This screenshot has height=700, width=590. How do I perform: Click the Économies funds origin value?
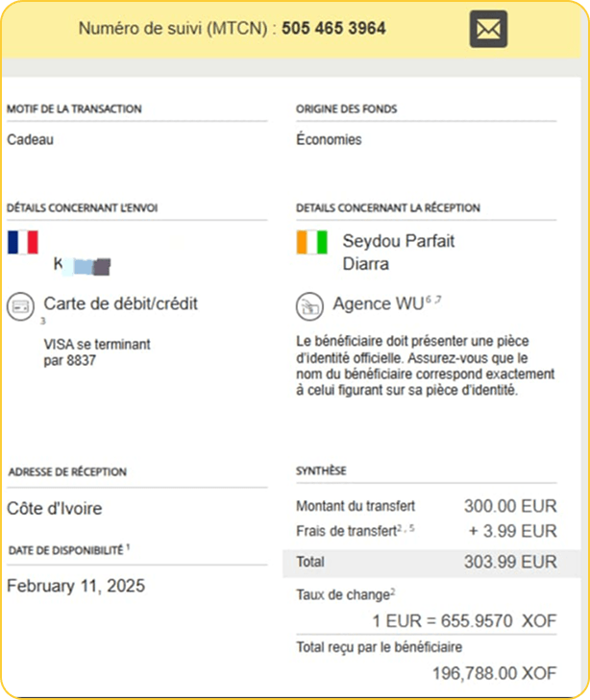329,139
